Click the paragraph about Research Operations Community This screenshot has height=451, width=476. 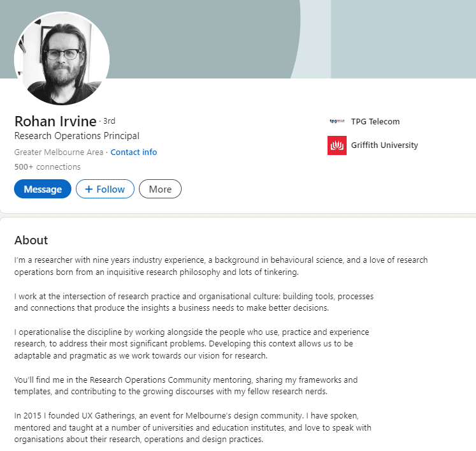point(186,386)
